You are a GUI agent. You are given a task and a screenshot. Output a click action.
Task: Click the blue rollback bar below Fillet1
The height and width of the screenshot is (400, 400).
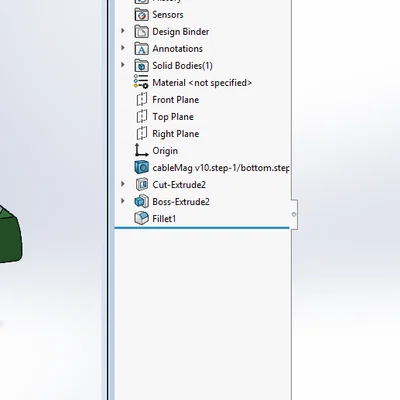click(202, 228)
